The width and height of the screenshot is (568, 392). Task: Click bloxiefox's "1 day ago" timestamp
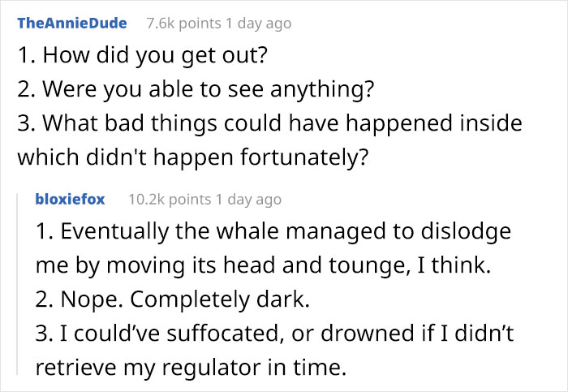248,200
